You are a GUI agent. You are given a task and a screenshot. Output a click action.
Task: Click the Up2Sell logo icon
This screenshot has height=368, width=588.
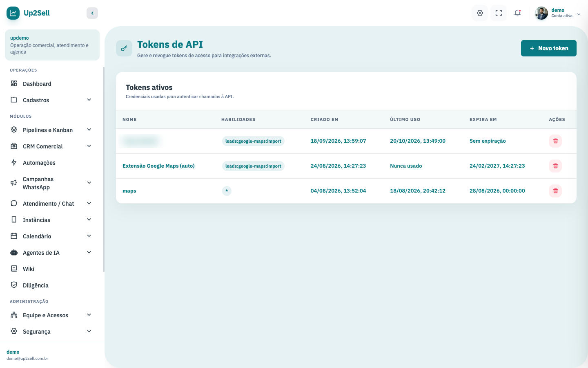click(13, 13)
